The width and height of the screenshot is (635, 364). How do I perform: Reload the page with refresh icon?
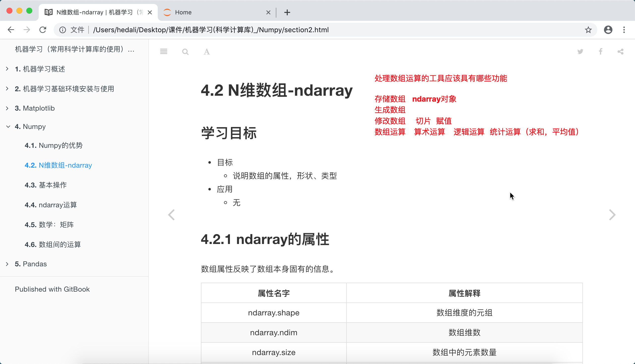pos(43,30)
